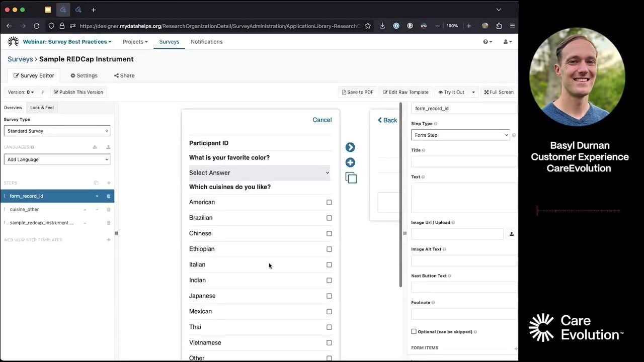Click the plus icon in the Steps header
Screen dimensions: 644x362
(x=109, y=183)
